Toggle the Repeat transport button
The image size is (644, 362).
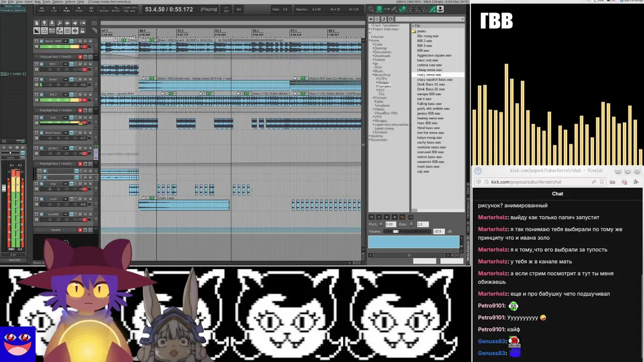[116, 9]
